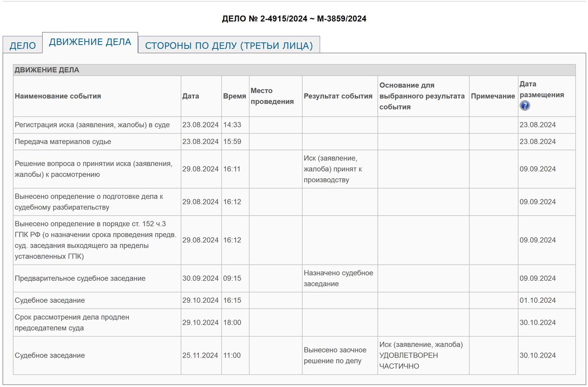Switch to the ДЕЛО tab
The height and width of the screenshot is (387, 588).
point(23,46)
